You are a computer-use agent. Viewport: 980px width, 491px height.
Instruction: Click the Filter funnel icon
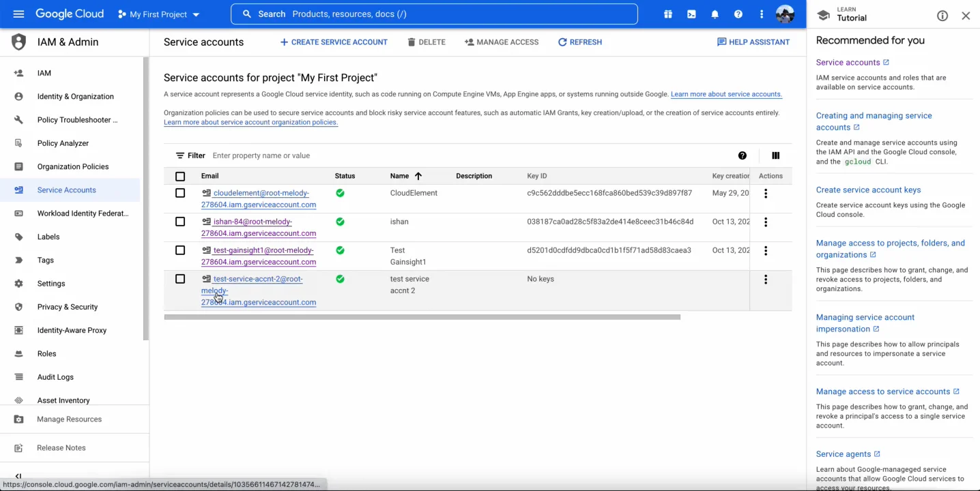pyautogui.click(x=180, y=155)
